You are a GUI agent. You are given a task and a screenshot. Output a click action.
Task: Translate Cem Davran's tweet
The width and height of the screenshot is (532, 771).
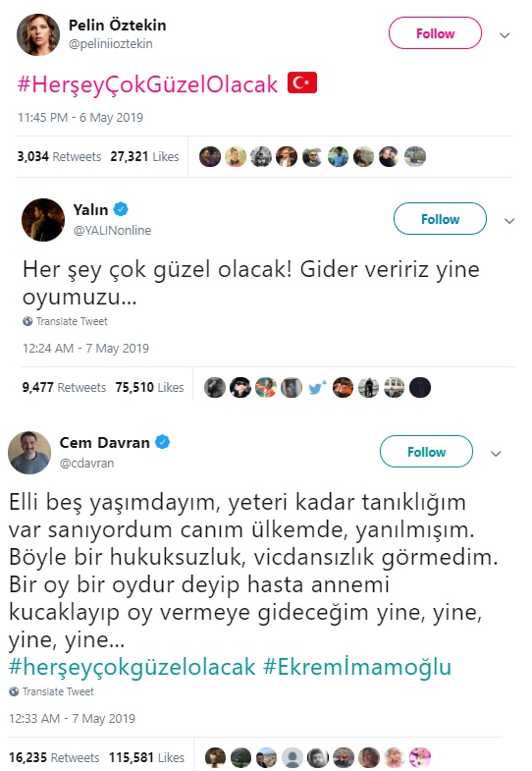pos(58,691)
